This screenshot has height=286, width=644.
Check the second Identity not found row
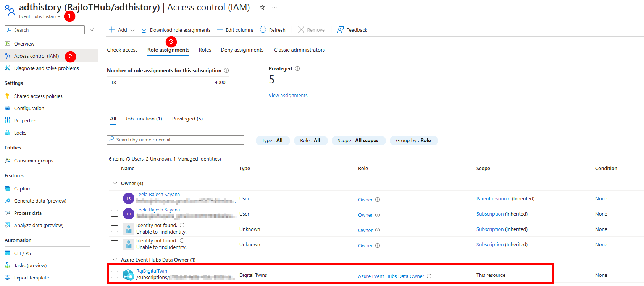[115, 244]
